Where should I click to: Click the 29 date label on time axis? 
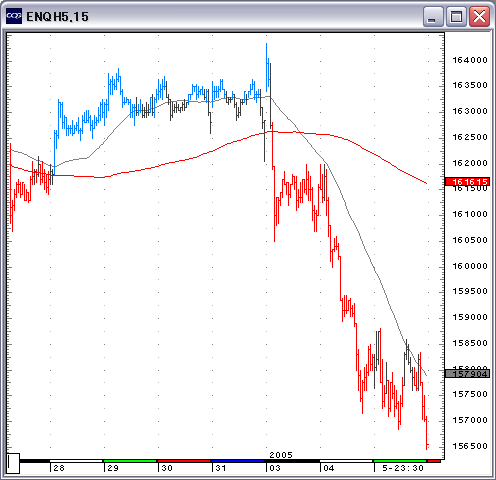(x=113, y=468)
